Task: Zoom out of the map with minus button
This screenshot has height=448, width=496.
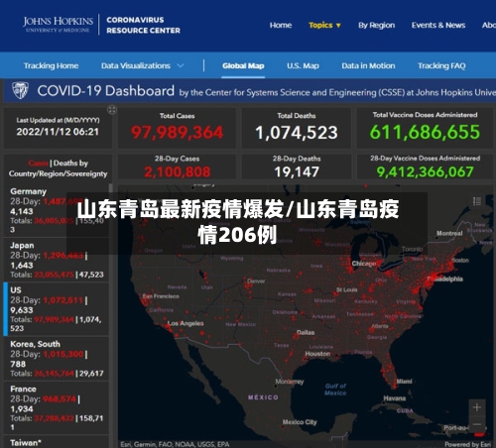Action: (477, 424)
